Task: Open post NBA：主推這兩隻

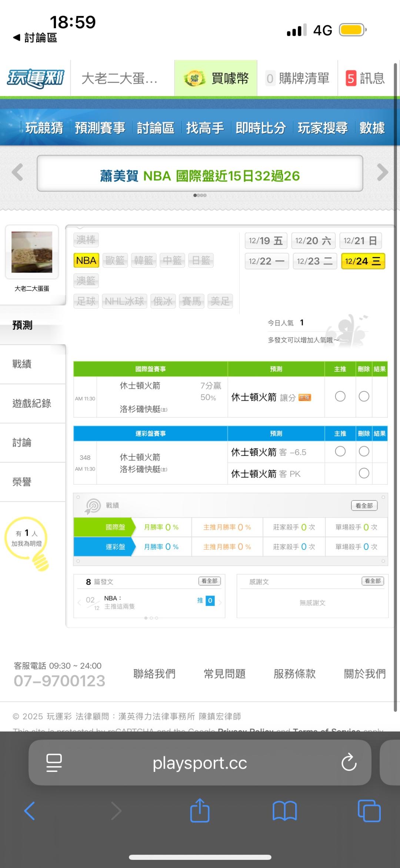Action: (x=119, y=602)
